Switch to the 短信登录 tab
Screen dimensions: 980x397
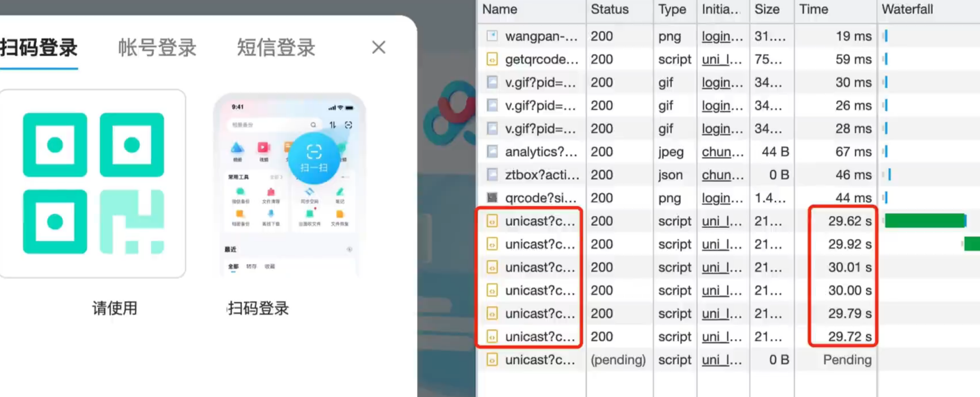(276, 47)
